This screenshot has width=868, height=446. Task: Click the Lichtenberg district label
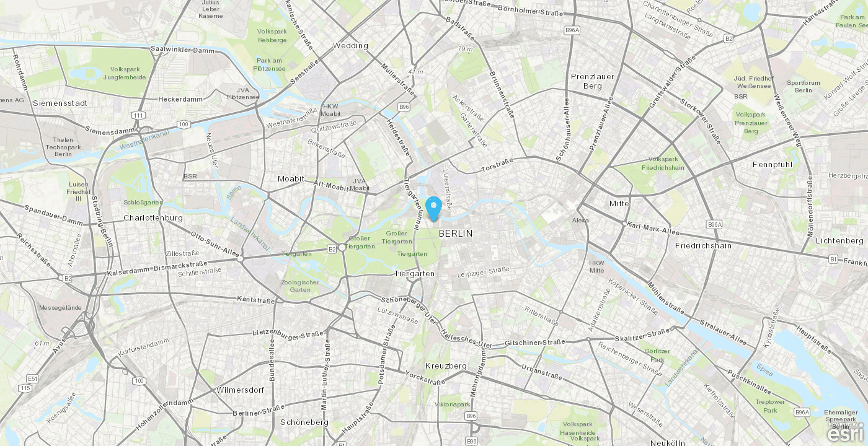[x=839, y=240]
